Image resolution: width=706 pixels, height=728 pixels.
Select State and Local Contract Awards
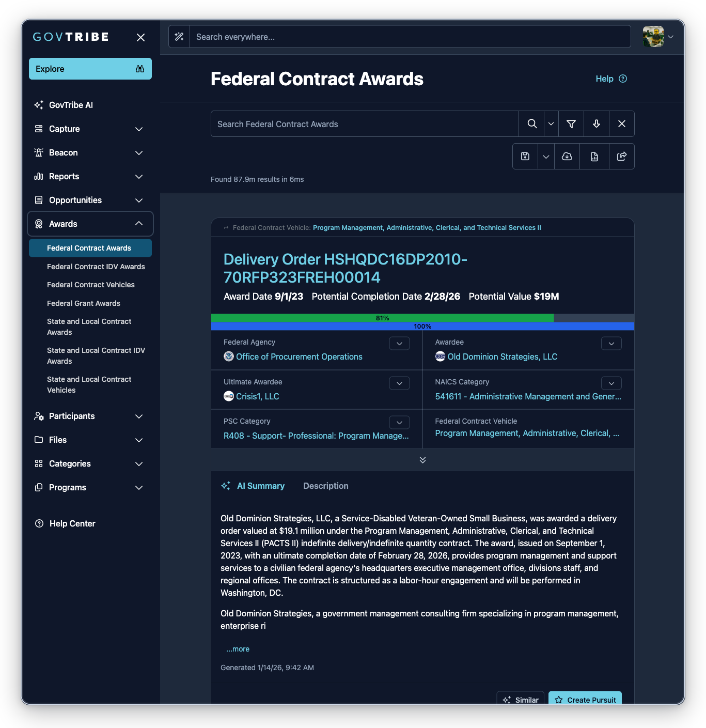[89, 327]
